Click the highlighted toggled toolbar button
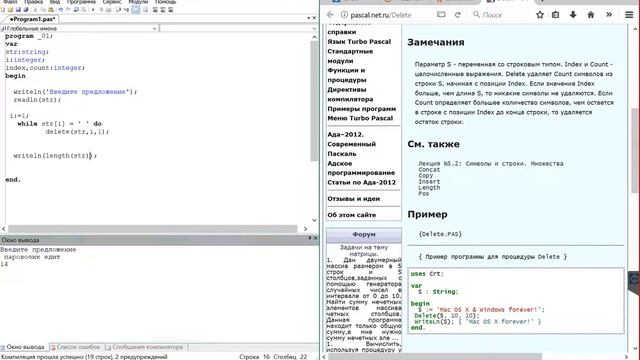The image size is (640, 360). tap(136, 9)
